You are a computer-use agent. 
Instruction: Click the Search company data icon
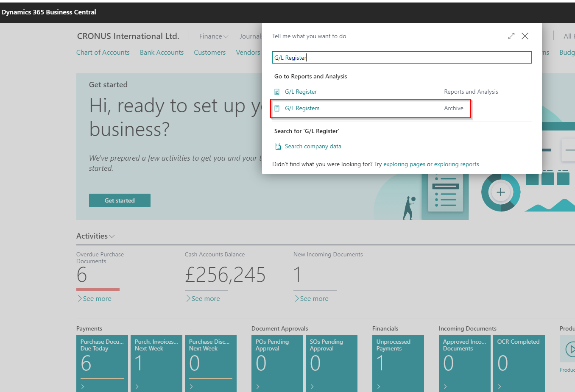278,146
